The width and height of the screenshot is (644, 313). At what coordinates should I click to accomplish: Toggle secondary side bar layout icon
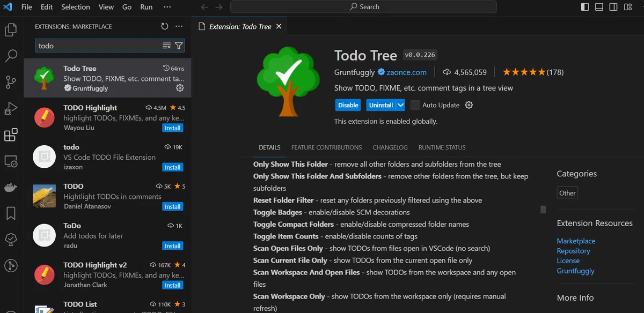pos(613,7)
